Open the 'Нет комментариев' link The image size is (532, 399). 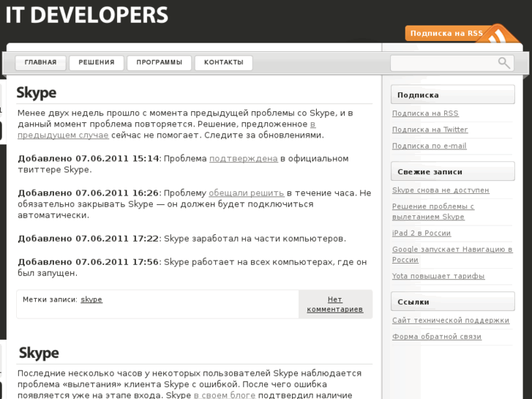pyautogui.click(x=335, y=305)
